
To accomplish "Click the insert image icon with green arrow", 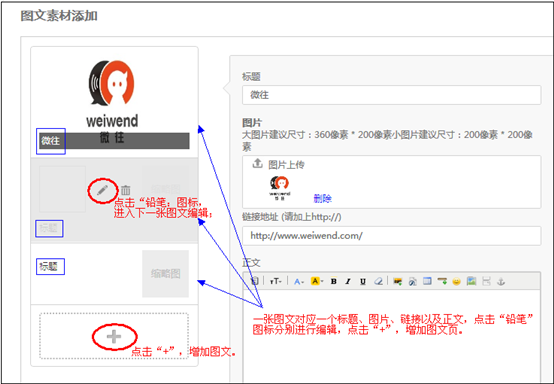I will 397,282.
